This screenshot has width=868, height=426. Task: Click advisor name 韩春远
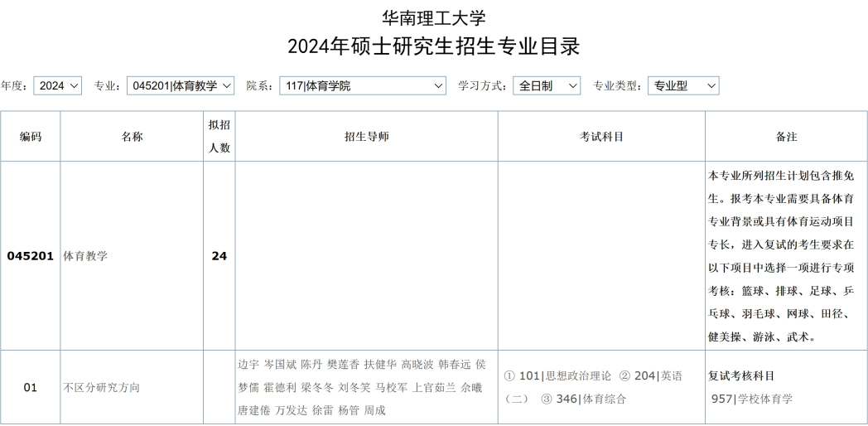point(455,365)
